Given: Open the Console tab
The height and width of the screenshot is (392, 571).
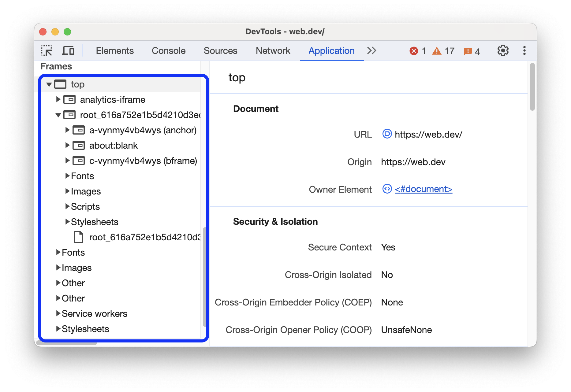Looking at the screenshot, I should tap(168, 50).
